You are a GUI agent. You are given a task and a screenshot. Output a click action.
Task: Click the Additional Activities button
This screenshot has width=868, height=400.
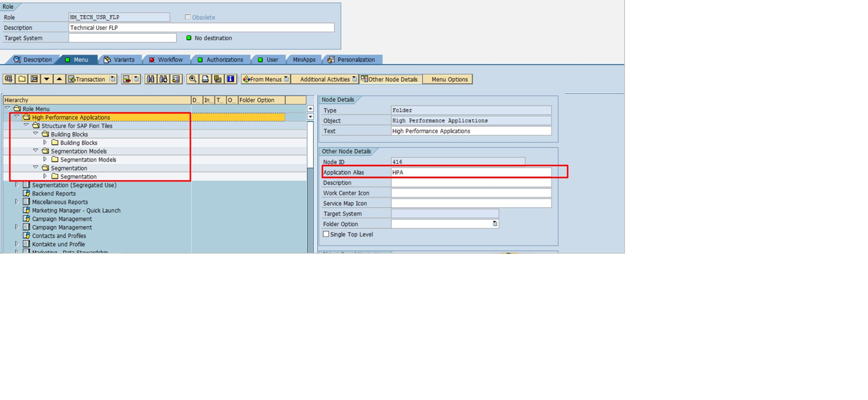point(325,79)
